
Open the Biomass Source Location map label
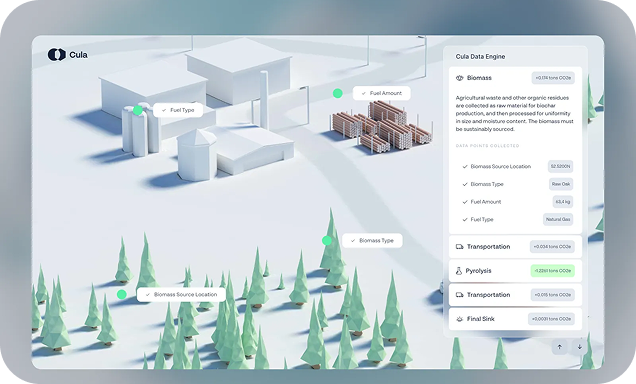coord(181,294)
